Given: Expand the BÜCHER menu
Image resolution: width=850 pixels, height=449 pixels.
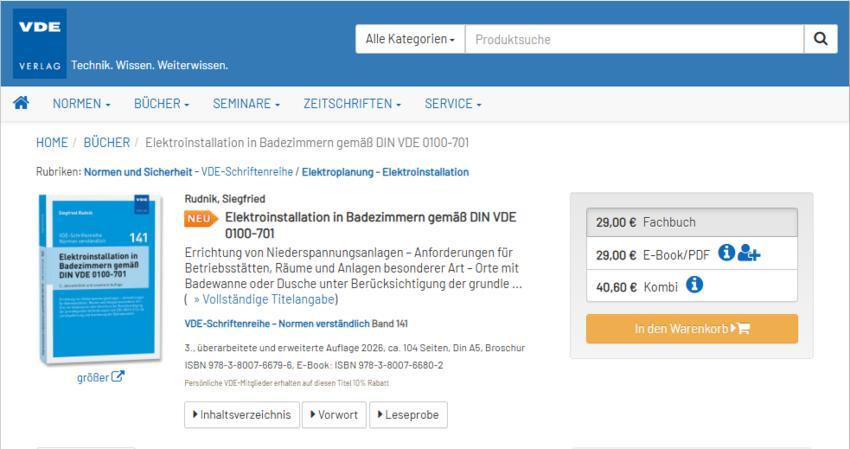Looking at the screenshot, I should tap(162, 104).
